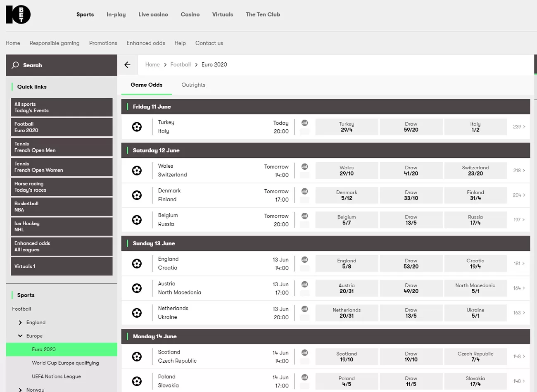Click football icon in Wales vs Switzerland row

pos(137,171)
